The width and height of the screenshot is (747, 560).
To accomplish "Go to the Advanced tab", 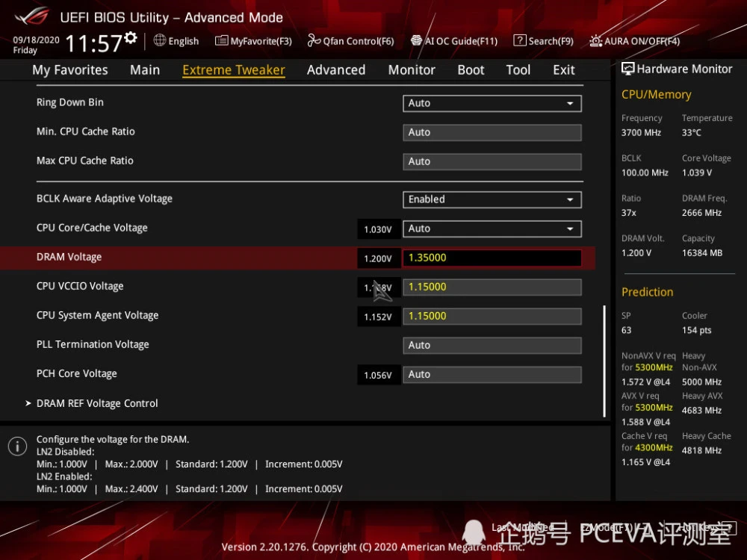I will point(336,70).
